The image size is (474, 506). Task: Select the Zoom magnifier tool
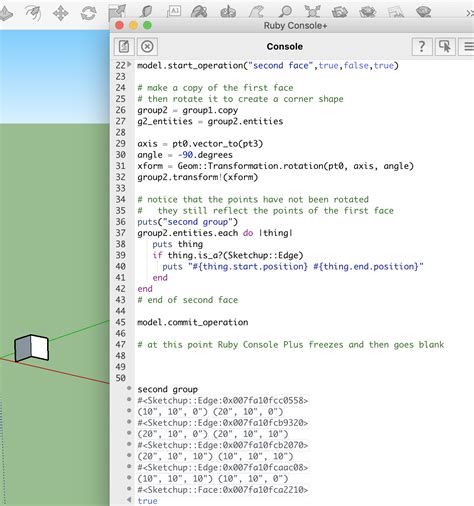[285, 12]
